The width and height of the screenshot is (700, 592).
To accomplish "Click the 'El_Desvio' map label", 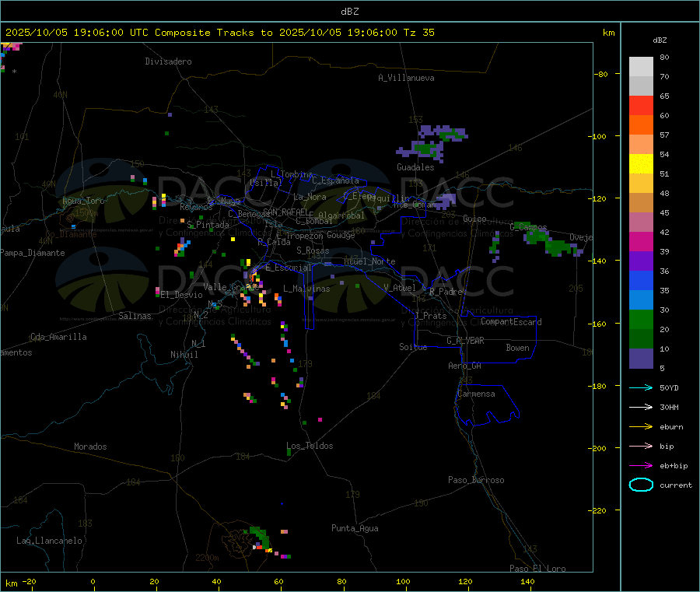I will (x=181, y=295).
